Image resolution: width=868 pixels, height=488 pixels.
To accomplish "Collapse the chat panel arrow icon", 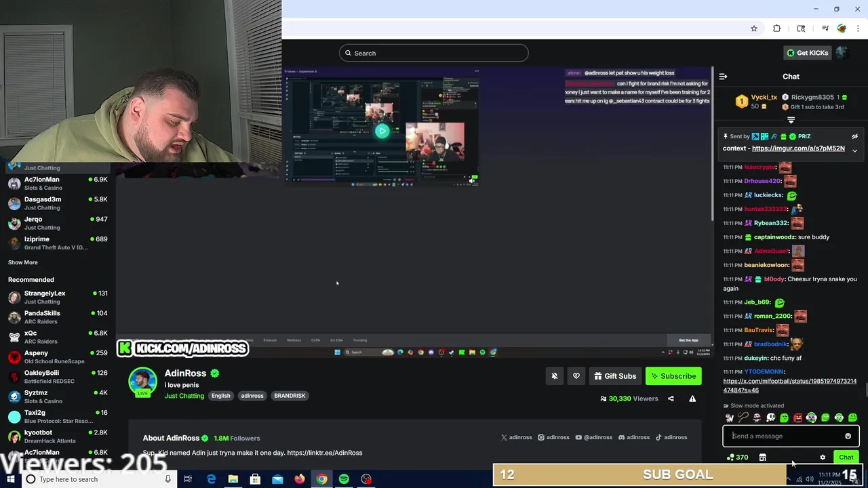I will tap(723, 77).
